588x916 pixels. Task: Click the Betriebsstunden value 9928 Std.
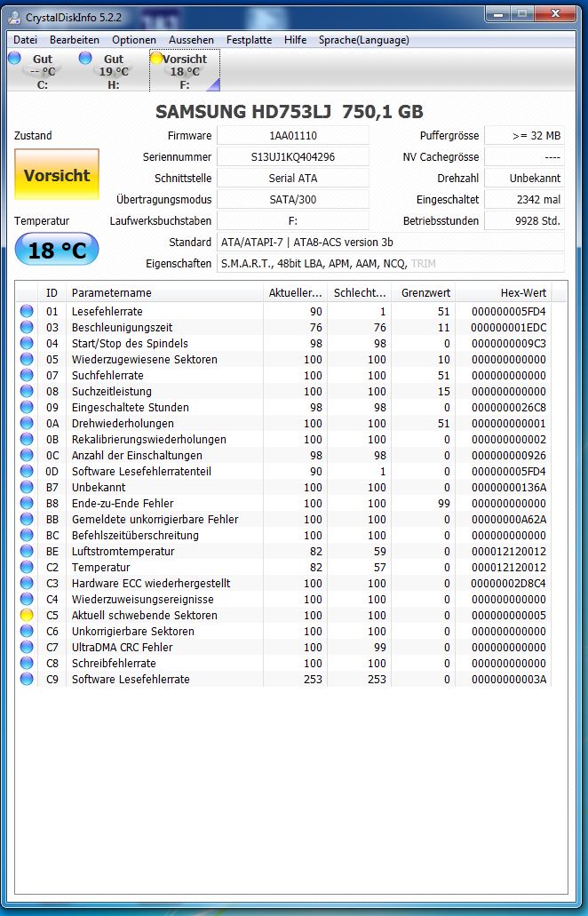(x=524, y=221)
